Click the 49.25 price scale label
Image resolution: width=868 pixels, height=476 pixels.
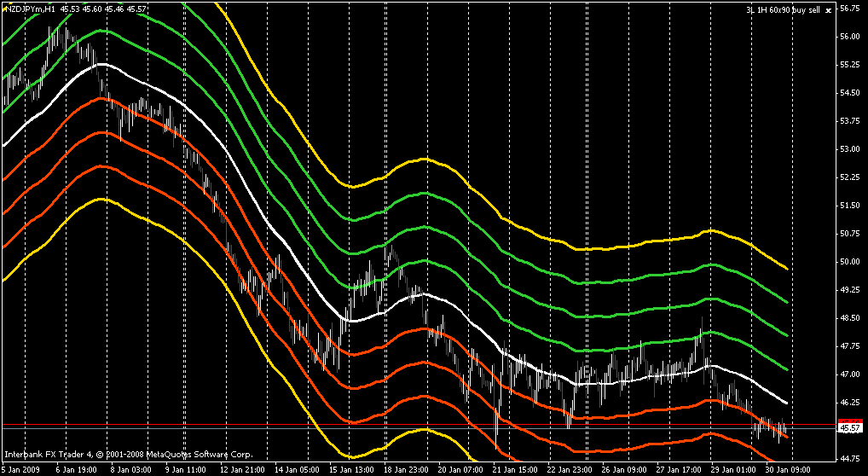tap(850, 290)
